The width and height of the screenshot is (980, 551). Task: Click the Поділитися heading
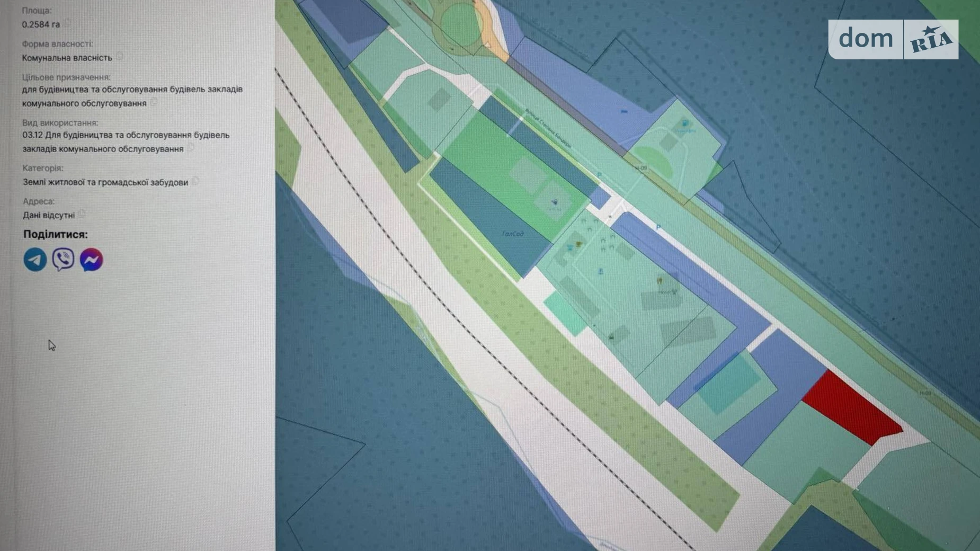[x=56, y=234]
